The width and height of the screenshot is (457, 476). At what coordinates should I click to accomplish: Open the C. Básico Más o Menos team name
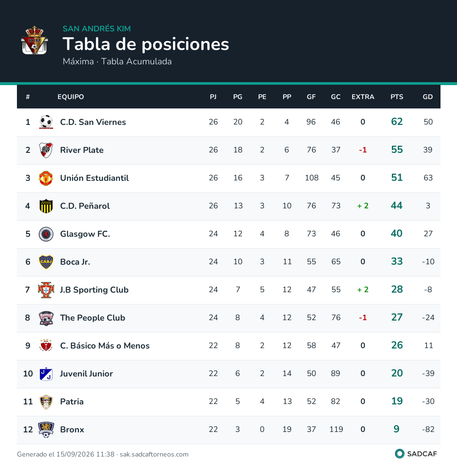coord(105,346)
